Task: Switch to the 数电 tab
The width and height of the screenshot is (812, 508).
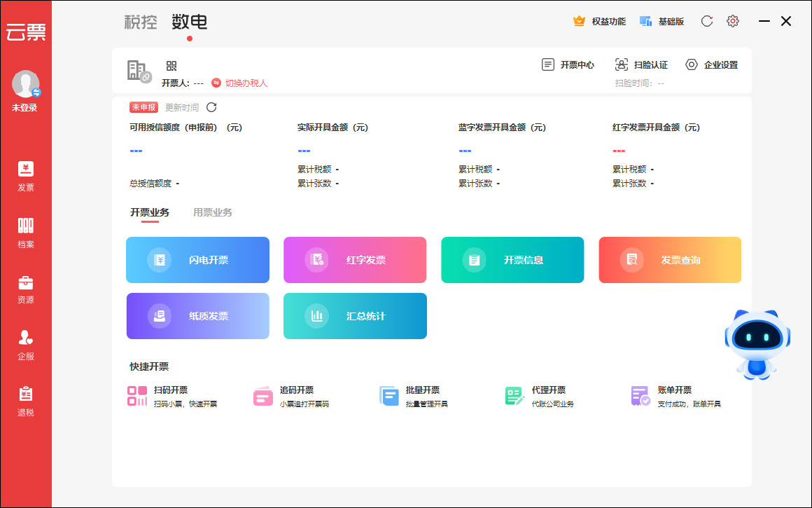Action: click(190, 22)
